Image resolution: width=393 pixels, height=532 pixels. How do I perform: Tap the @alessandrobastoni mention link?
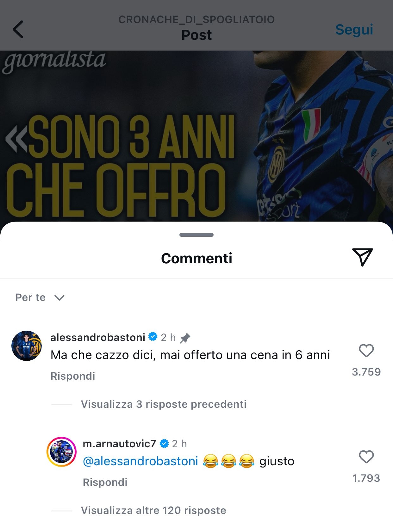(140, 461)
